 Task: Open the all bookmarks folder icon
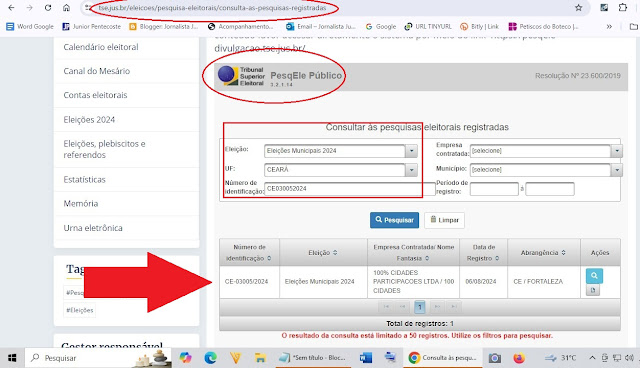coord(633,27)
